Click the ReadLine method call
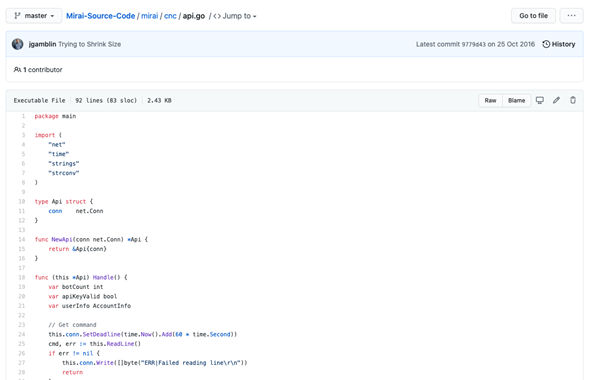 (120, 344)
